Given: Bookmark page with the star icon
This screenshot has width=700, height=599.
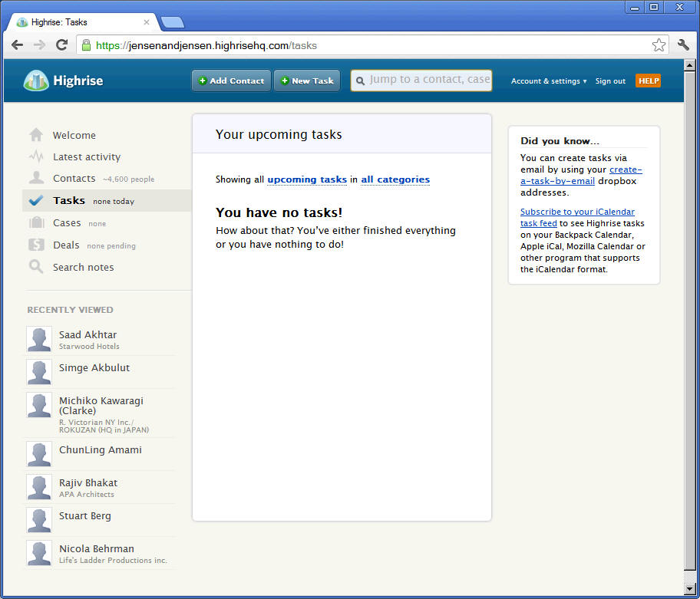Looking at the screenshot, I should [659, 45].
